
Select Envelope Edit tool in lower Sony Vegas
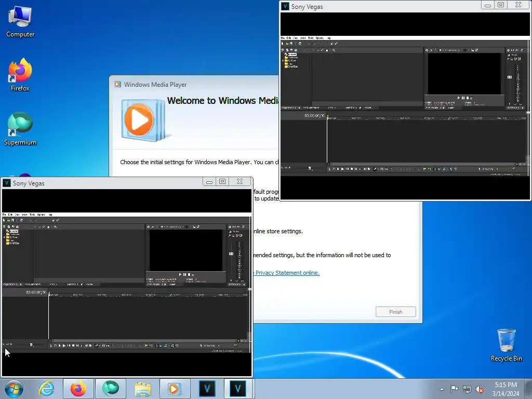[103, 345]
